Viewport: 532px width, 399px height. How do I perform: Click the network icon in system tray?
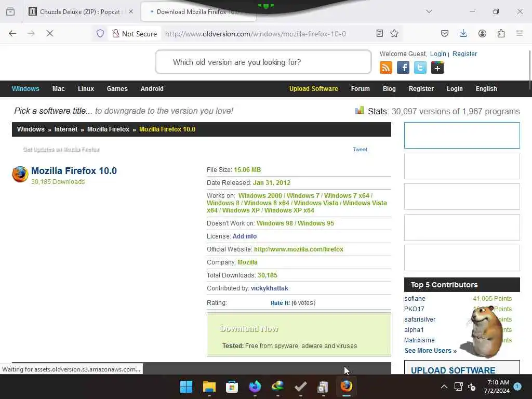click(x=458, y=387)
